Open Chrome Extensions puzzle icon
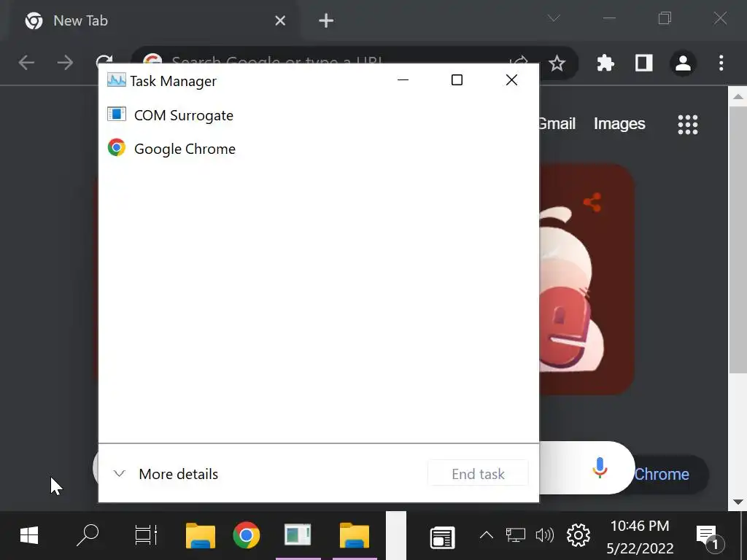This screenshot has height=560, width=747. [x=605, y=63]
